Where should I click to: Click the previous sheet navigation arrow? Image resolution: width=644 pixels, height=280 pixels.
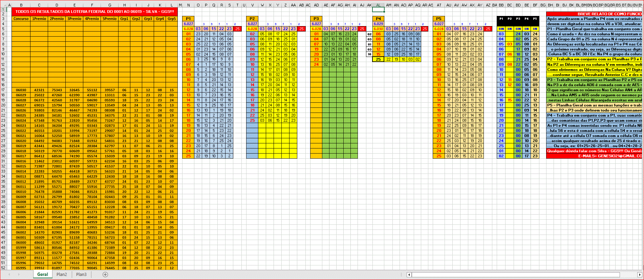(9, 275)
